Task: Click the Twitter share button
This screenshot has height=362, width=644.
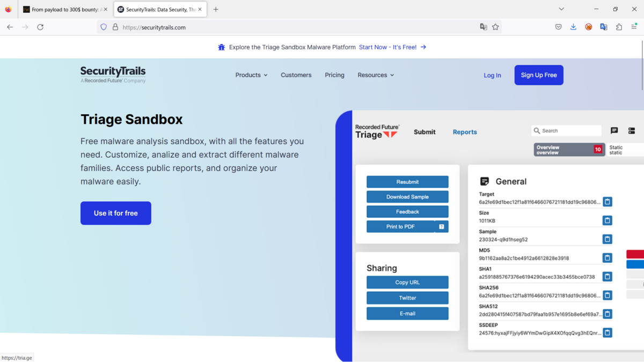Action: 407,298
